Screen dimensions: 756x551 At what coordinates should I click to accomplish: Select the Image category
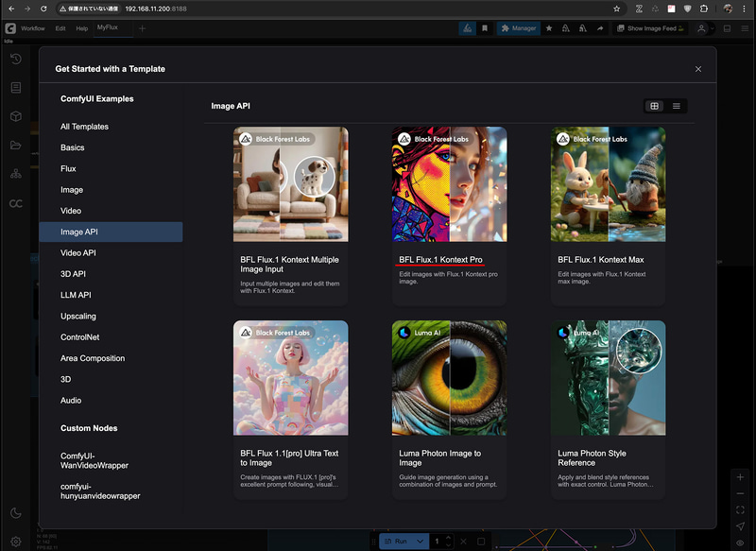[x=111, y=190]
